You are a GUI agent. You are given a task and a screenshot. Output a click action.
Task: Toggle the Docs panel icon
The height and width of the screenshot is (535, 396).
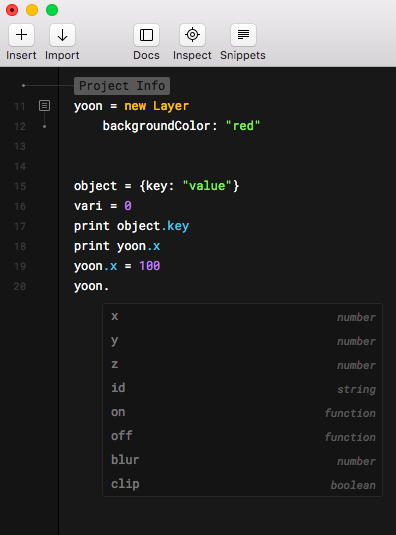pyautogui.click(x=146, y=35)
